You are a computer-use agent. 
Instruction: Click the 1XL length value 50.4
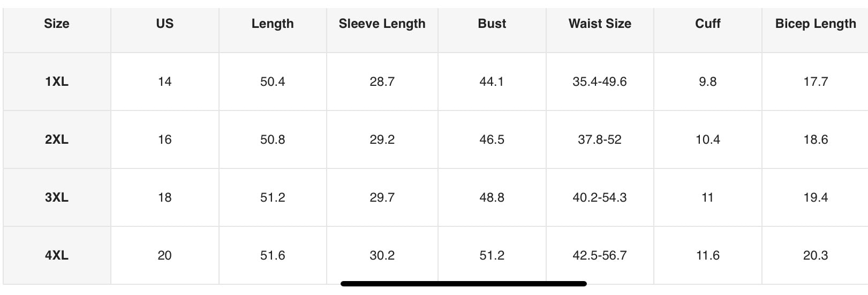click(x=273, y=82)
